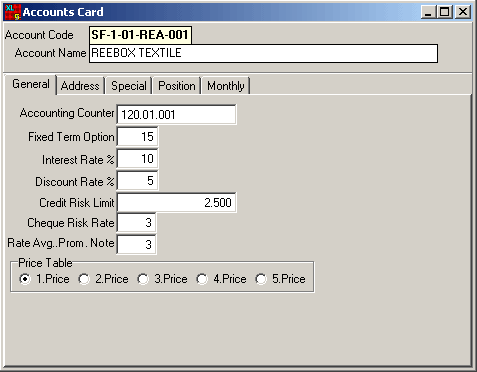
Task: Click the Interest Rate % field
Action: (x=137, y=159)
